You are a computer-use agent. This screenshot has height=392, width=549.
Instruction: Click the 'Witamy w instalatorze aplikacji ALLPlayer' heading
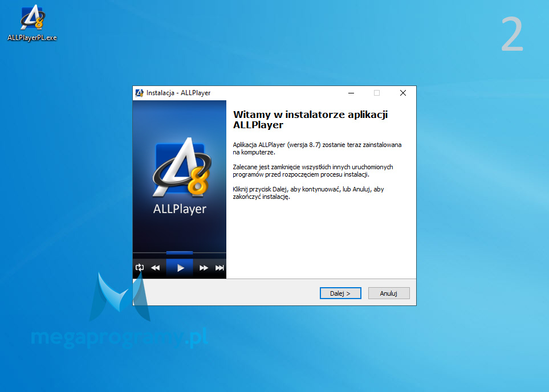[310, 120]
